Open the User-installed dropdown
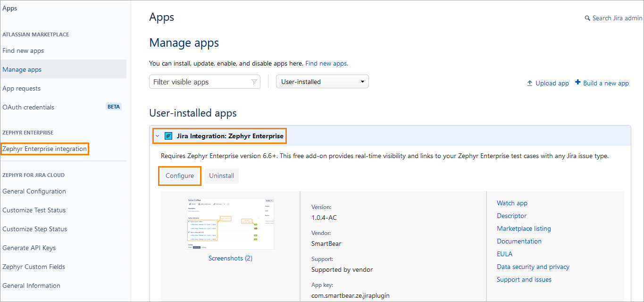 coord(322,82)
